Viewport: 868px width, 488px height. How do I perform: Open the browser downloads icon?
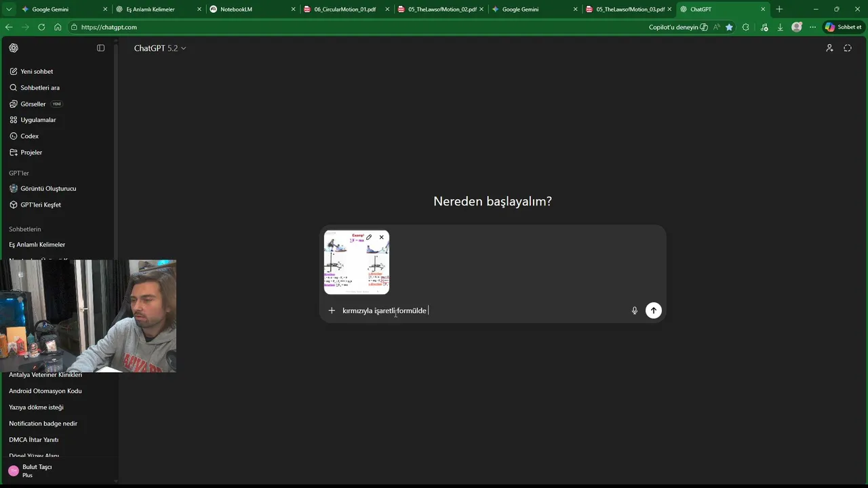[x=781, y=27]
